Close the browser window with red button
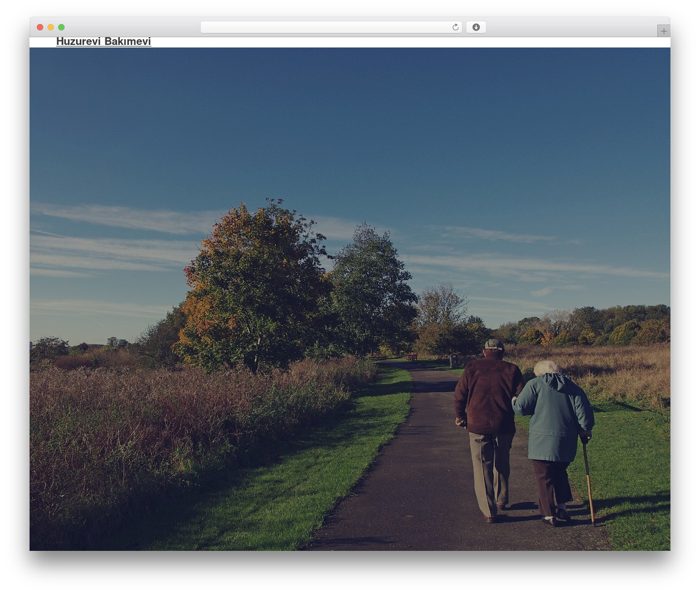The height and width of the screenshot is (593, 700). [40, 27]
